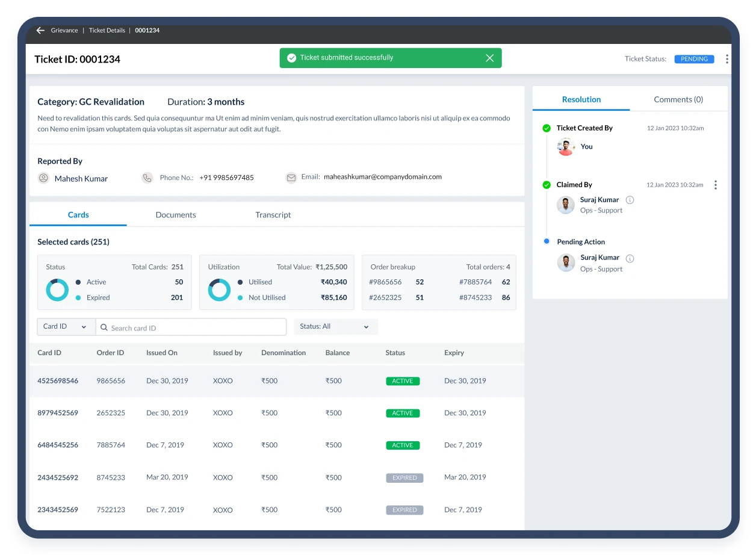Open the Card ID filter dropdown
The image size is (756, 555).
click(x=66, y=327)
